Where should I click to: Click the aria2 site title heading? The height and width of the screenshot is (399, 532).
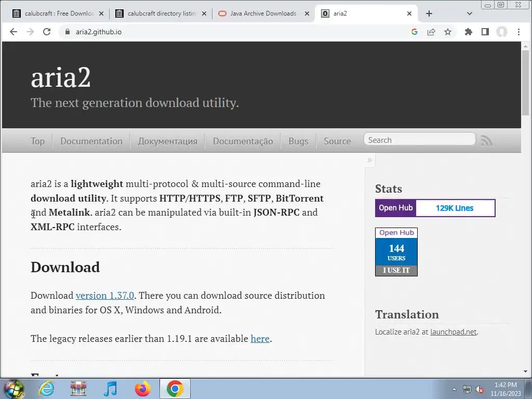[61, 78]
